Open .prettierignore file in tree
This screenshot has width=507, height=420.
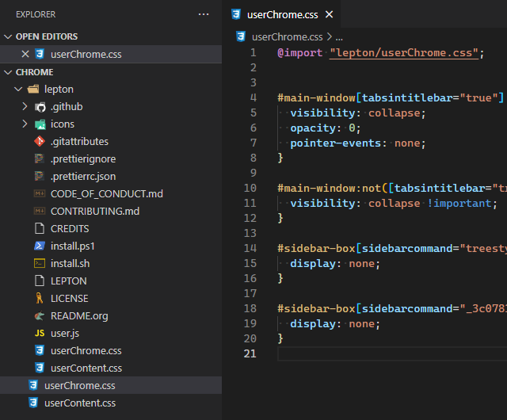click(x=83, y=158)
